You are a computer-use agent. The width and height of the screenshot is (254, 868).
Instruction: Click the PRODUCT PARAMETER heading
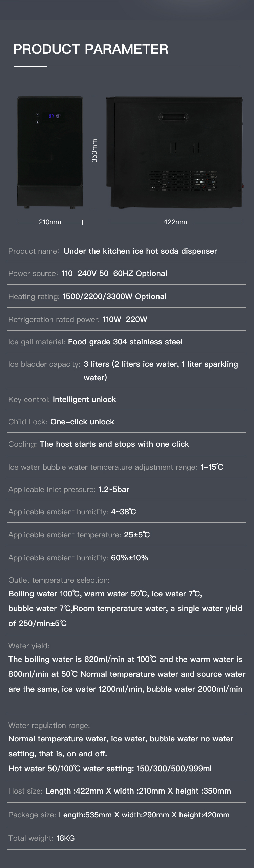click(91, 49)
